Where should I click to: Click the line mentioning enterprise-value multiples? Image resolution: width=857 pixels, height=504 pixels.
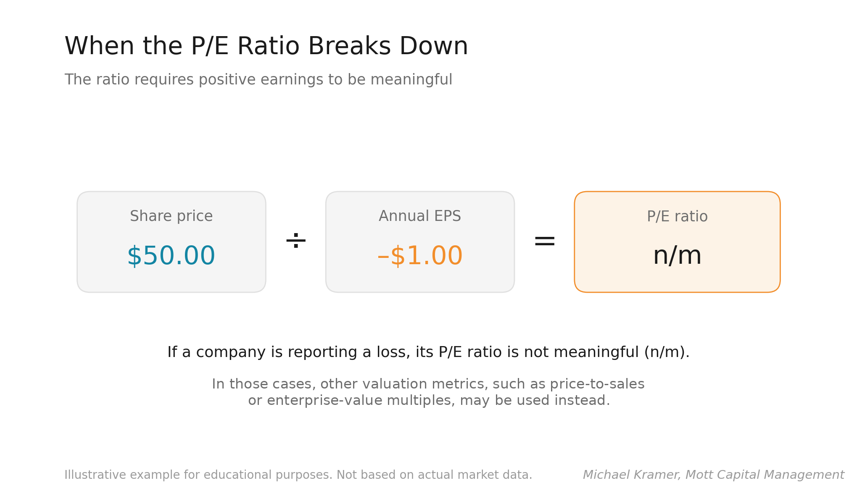point(428,401)
